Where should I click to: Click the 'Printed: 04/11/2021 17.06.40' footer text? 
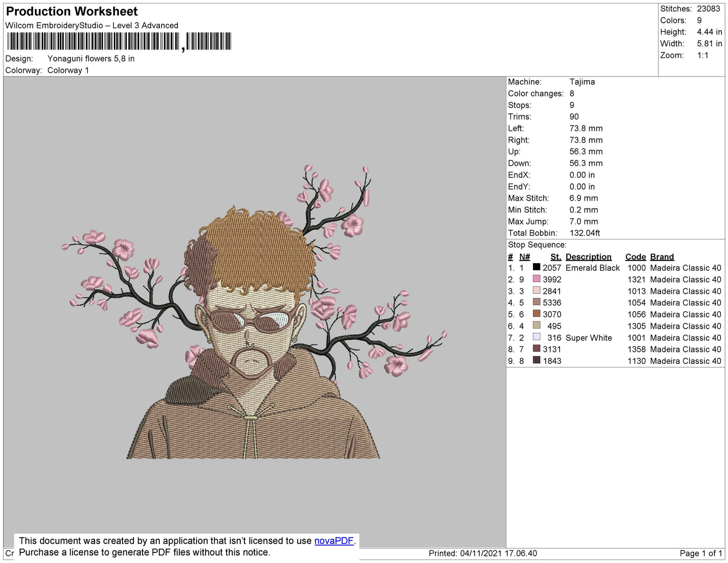483,553
